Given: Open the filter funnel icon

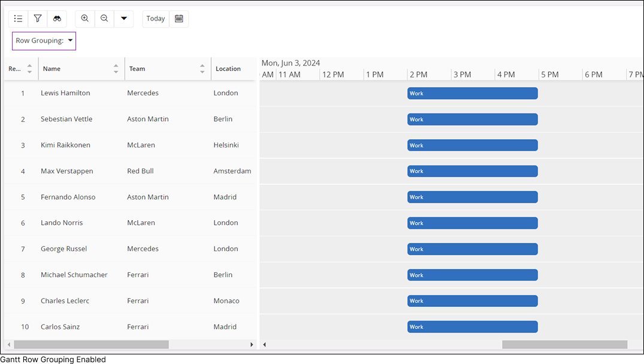Looking at the screenshot, I should tap(38, 19).
